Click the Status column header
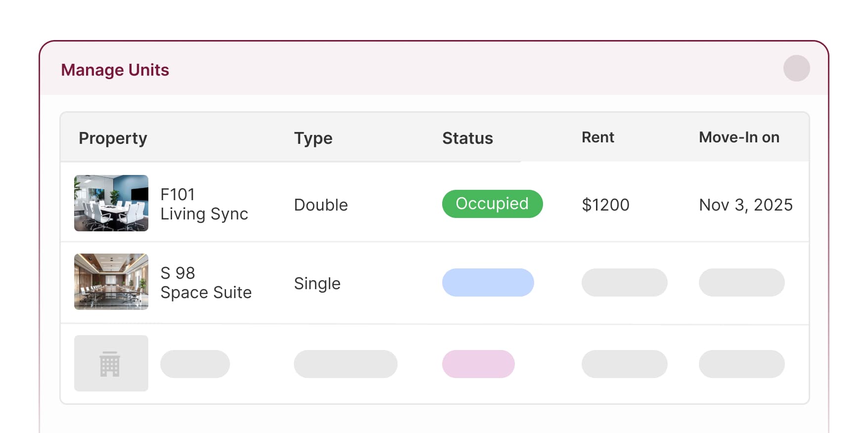The width and height of the screenshot is (868, 433). pyautogui.click(x=467, y=138)
